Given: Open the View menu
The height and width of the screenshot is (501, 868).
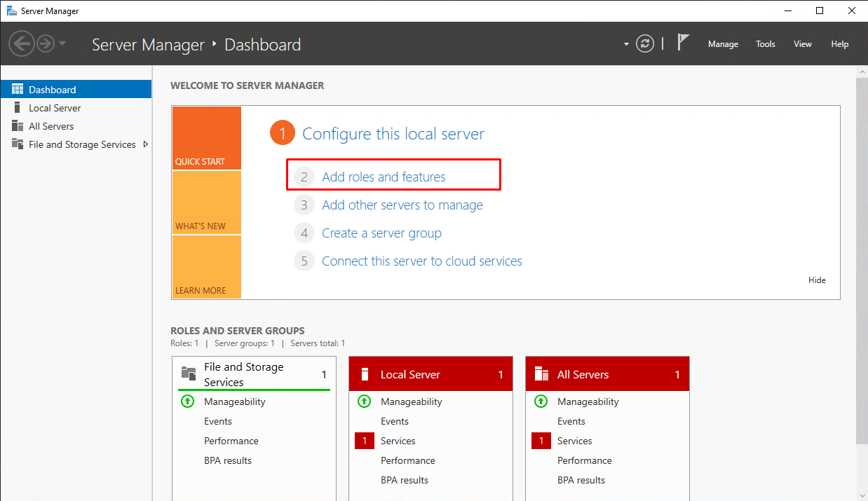Looking at the screenshot, I should coord(803,43).
